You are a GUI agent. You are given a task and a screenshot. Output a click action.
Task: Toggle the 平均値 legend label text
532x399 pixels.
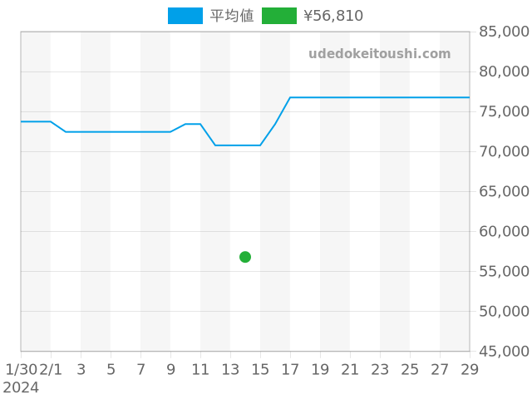click(x=231, y=16)
